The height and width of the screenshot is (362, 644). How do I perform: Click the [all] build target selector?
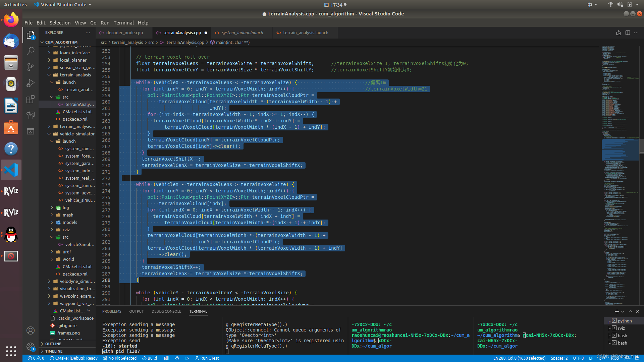click(x=166, y=358)
